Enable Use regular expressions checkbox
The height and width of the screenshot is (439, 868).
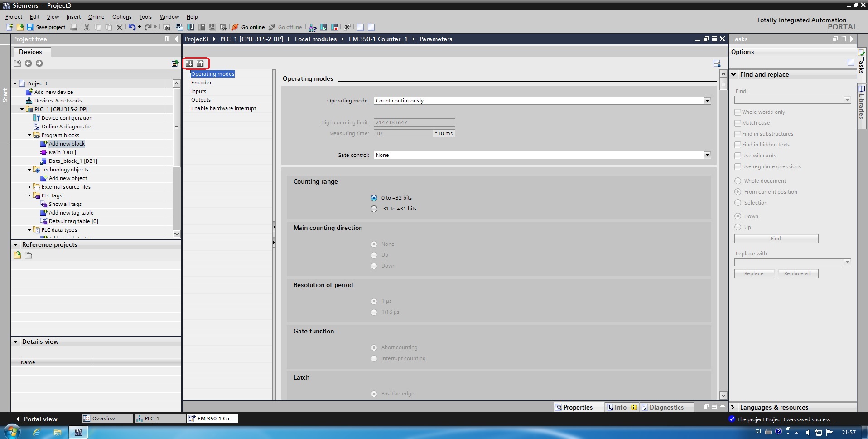click(x=738, y=166)
